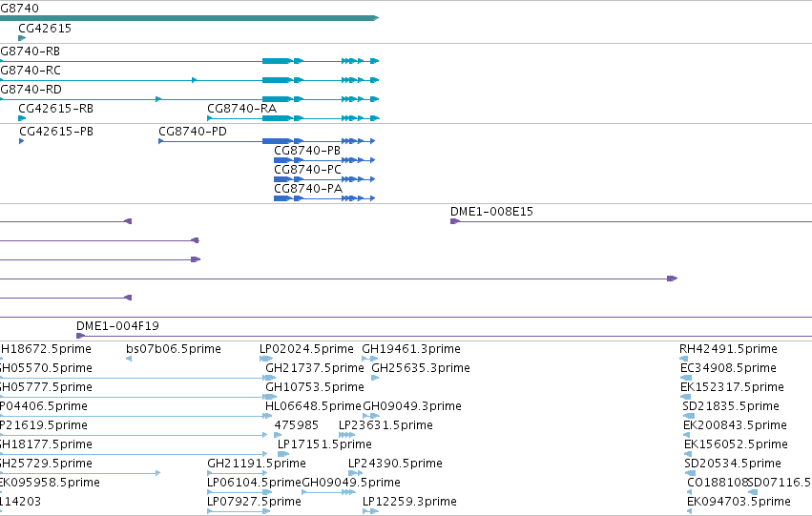
Task: Select the CG8740-PB coding sequence label
Action: pyautogui.click(x=307, y=151)
